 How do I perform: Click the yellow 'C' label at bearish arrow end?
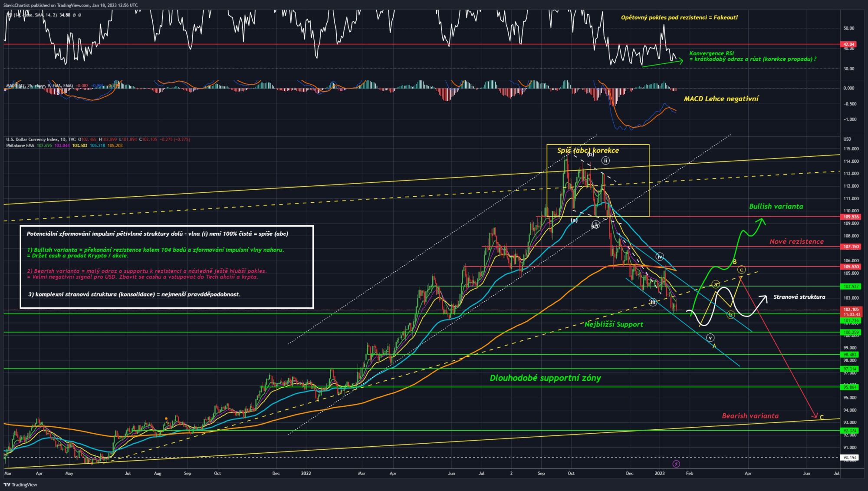click(x=822, y=418)
